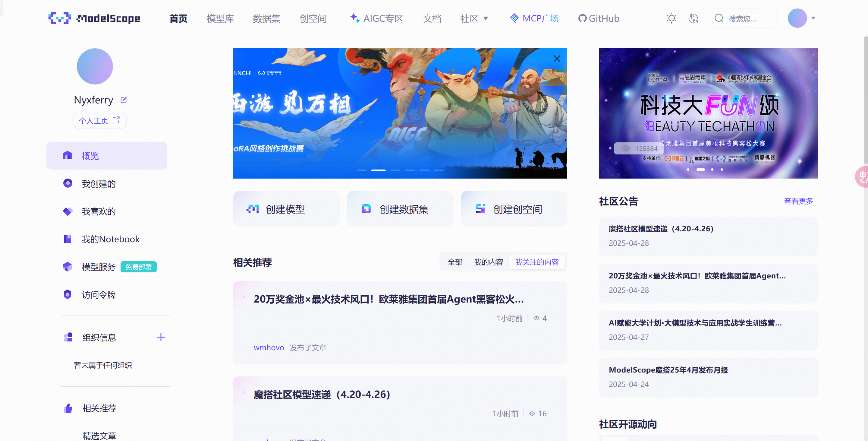
Task: Click the search magnifier icon
Action: pos(719,18)
